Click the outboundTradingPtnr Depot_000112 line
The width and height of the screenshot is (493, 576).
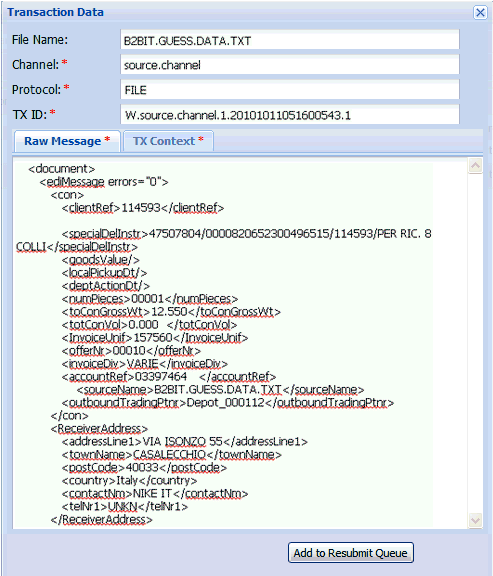tap(228, 403)
